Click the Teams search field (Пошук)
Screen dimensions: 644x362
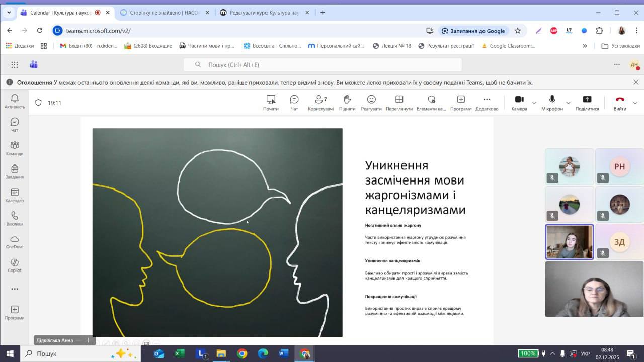pyautogui.click(x=322, y=65)
